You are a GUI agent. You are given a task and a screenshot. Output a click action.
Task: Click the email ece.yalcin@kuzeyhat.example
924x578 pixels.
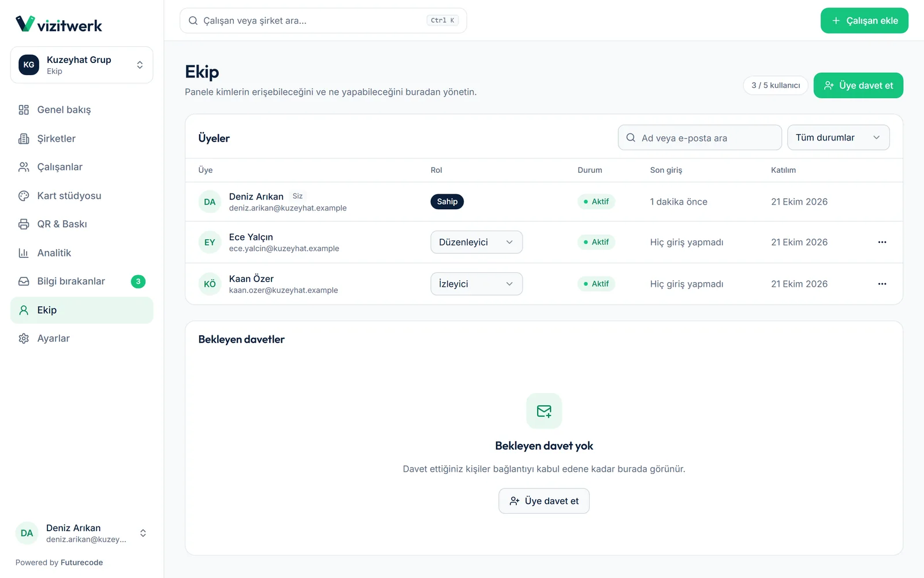[x=284, y=249]
